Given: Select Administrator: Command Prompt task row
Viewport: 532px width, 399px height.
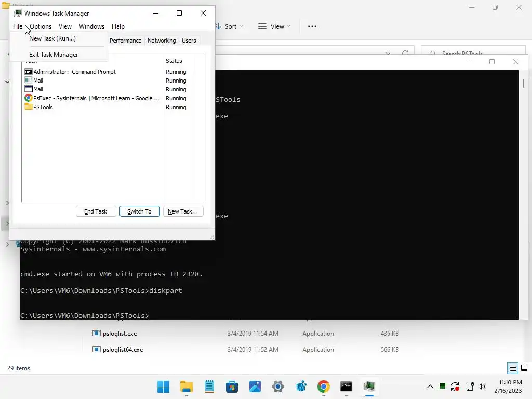Looking at the screenshot, I should point(105,72).
